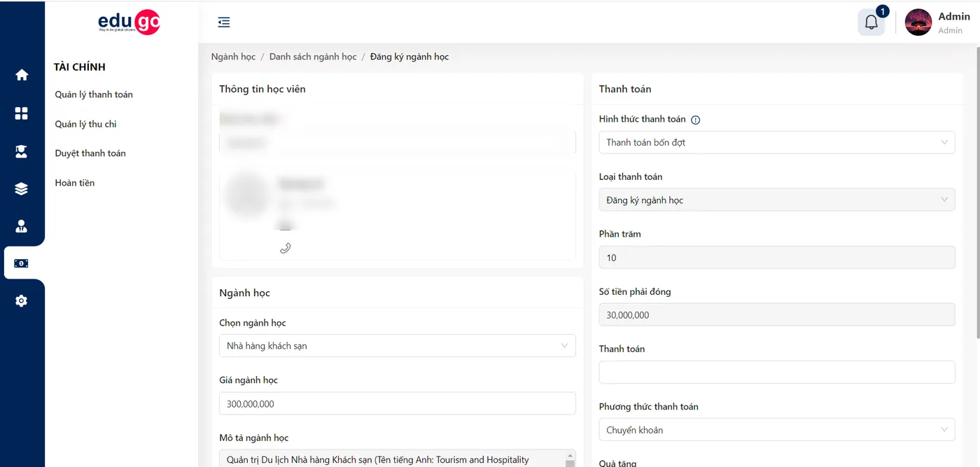The image size is (980, 467).
Task: Expand the Chọn ngành học dropdown
Action: 398,345
